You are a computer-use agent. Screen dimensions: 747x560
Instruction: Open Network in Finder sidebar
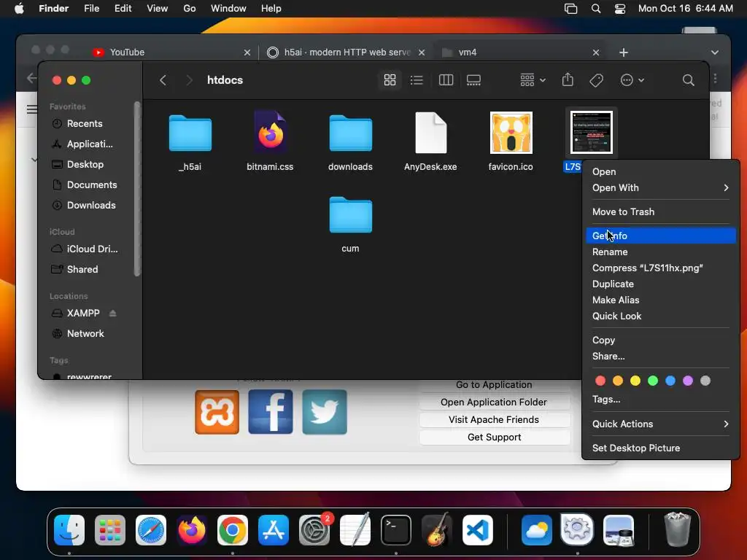point(85,334)
